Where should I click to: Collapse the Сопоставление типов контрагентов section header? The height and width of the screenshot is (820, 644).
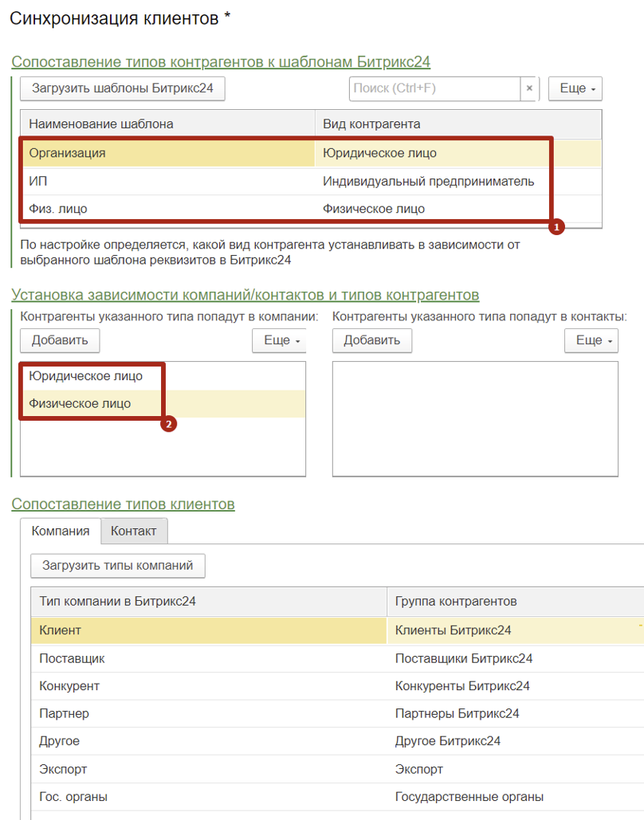pos(221,62)
